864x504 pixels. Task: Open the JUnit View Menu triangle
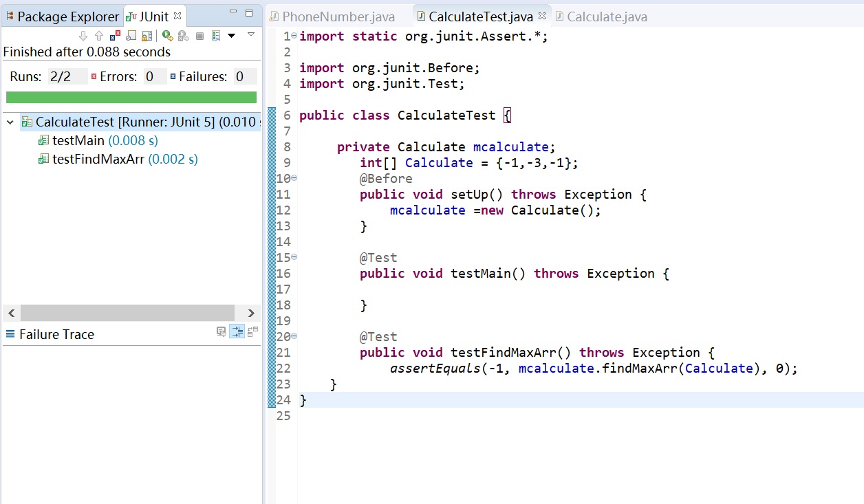click(x=251, y=34)
